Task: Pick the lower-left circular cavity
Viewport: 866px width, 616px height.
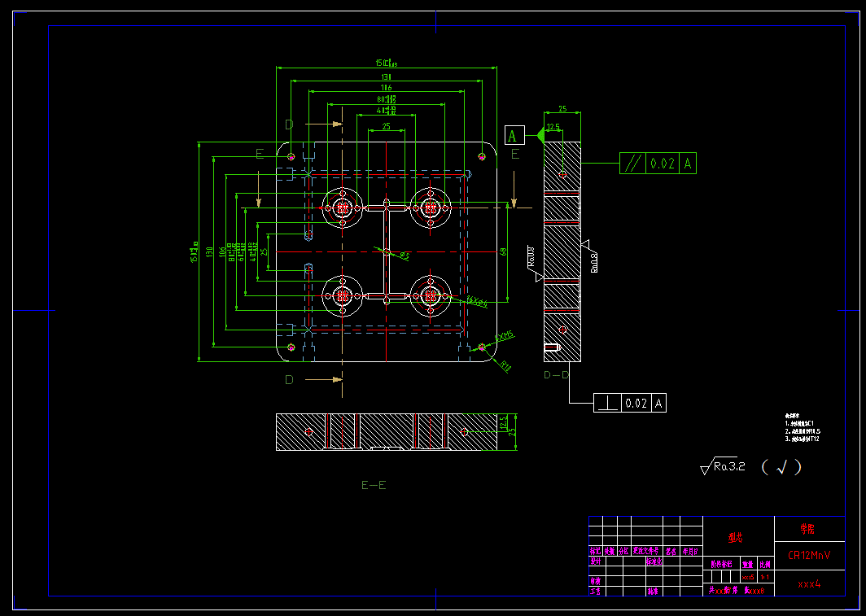Action: 343,296
